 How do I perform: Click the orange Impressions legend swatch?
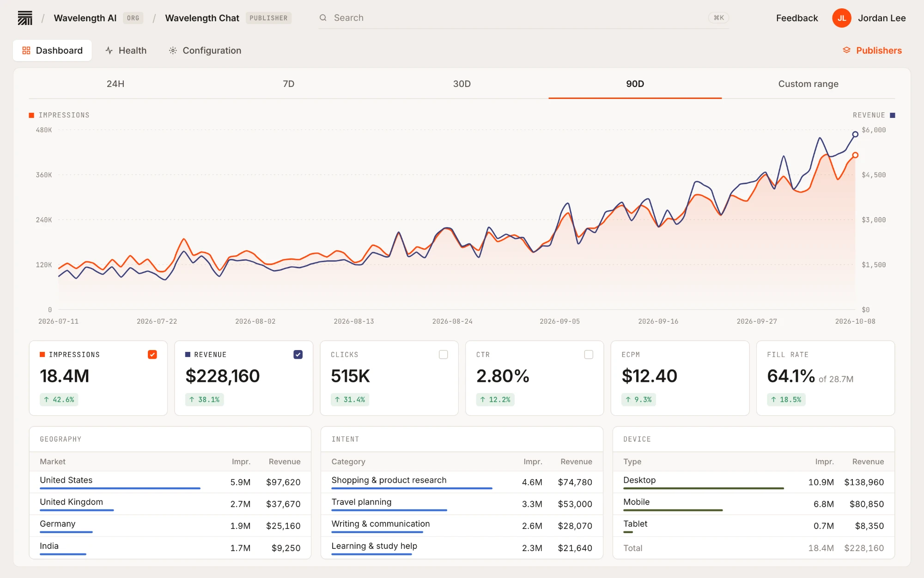click(x=31, y=115)
